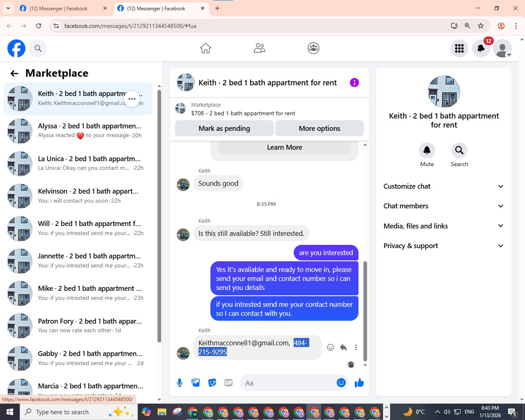Click the taskbar volume speaker icon
This screenshot has width=525, height=420.
pos(447,412)
